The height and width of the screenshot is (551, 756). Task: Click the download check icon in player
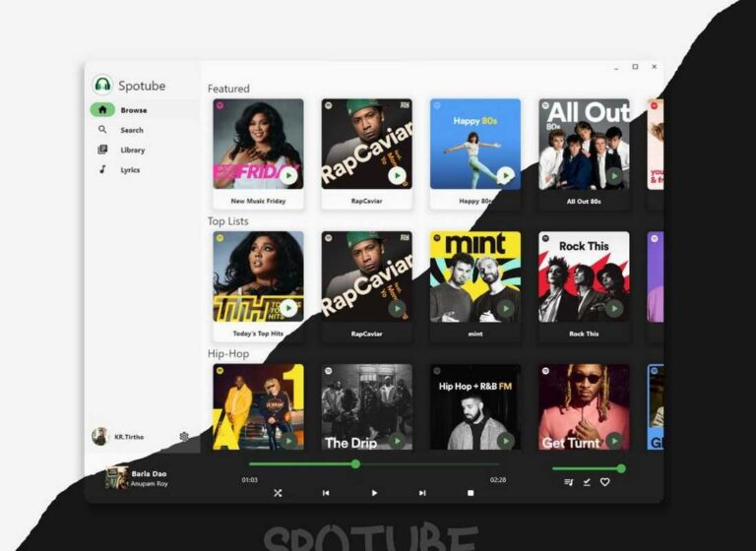(587, 482)
